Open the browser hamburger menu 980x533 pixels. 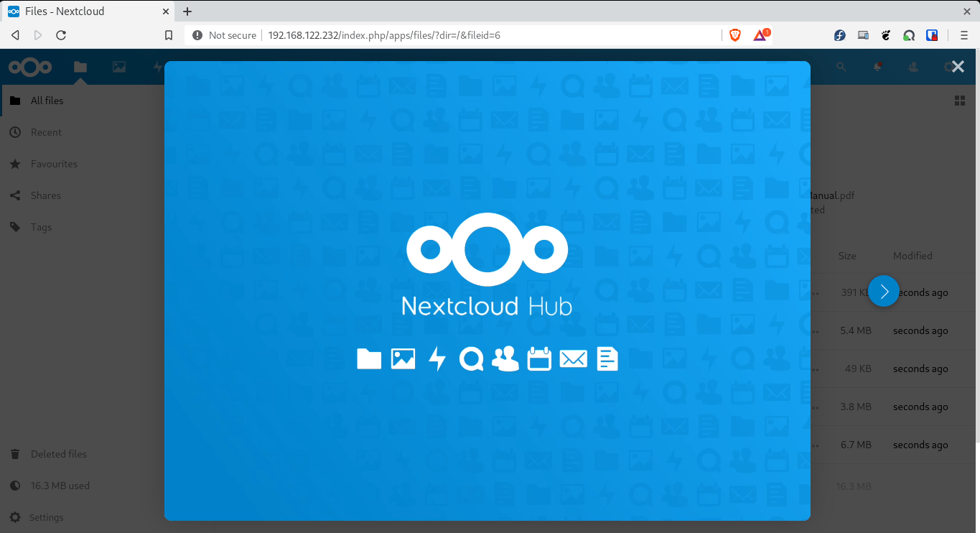[964, 35]
